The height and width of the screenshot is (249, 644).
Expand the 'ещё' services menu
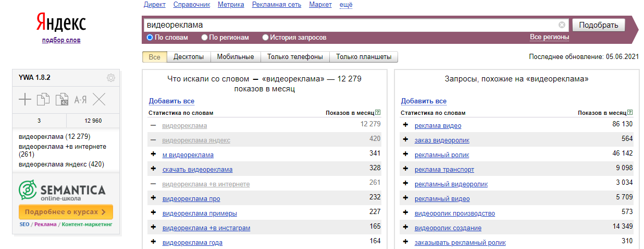(x=346, y=5)
